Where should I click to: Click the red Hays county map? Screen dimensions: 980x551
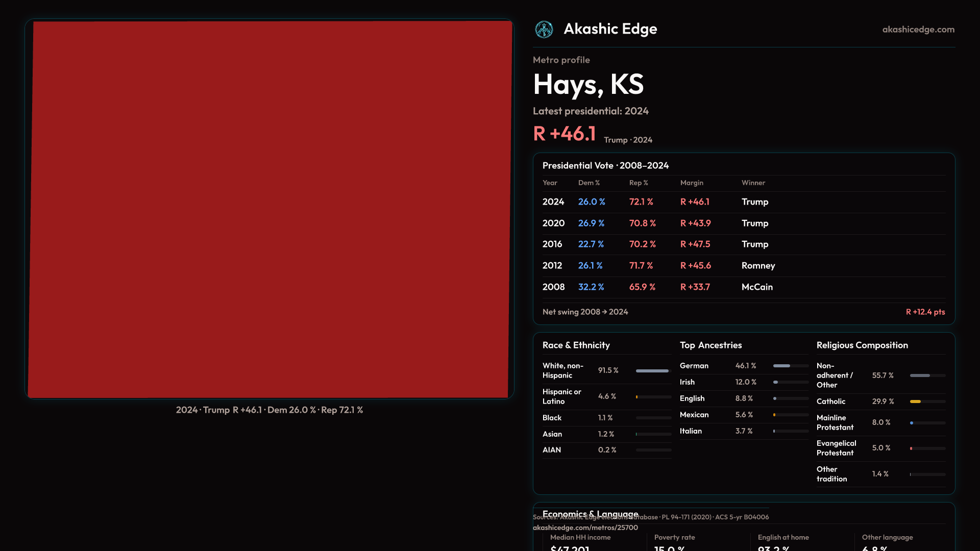[x=269, y=209]
